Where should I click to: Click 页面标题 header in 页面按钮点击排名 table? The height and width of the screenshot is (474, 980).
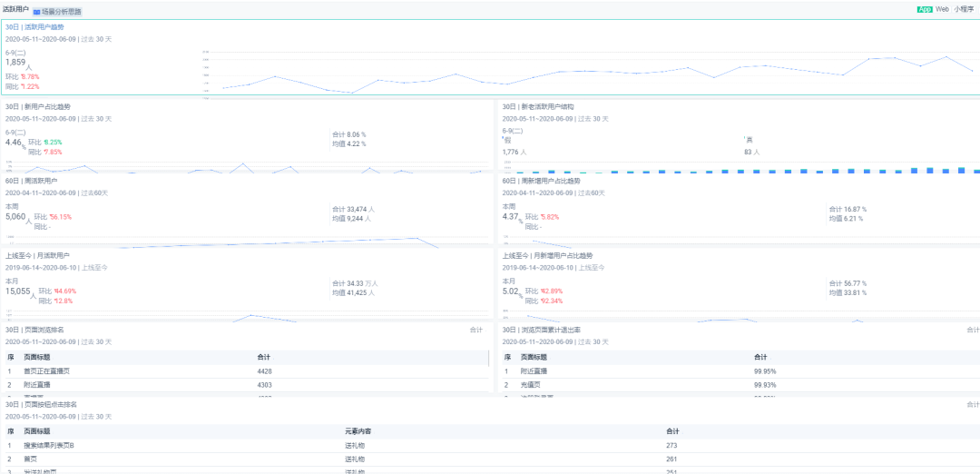click(37, 431)
